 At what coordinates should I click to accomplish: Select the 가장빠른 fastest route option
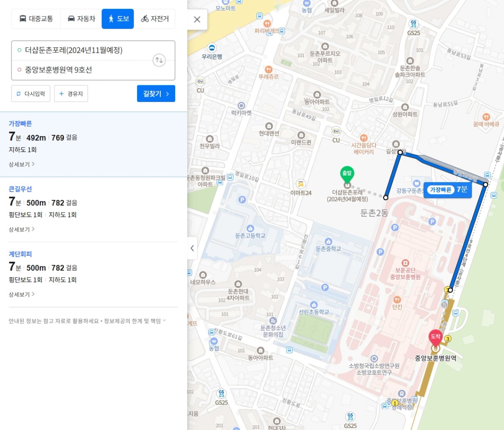(94, 144)
